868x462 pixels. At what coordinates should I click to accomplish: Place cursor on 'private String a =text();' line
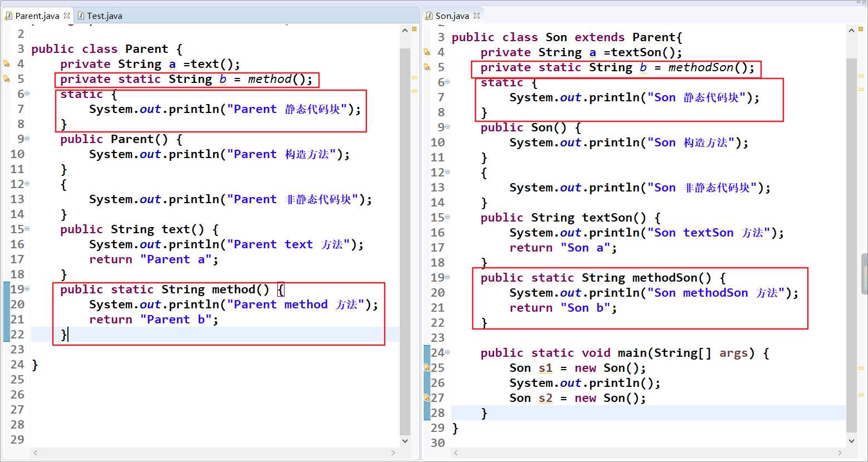pos(150,64)
